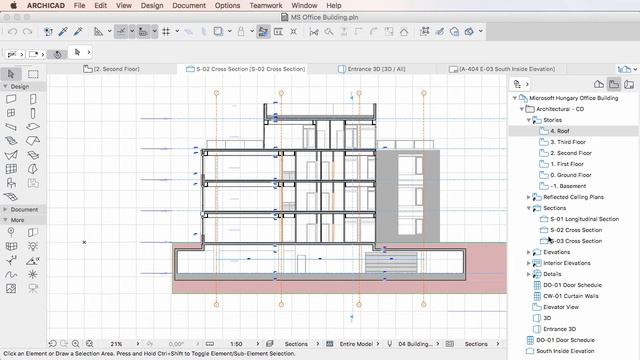Viewport: 640px width, 360px height.
Task: Select the Curtain Wall tool icon
Action: (x=11, y=169)
